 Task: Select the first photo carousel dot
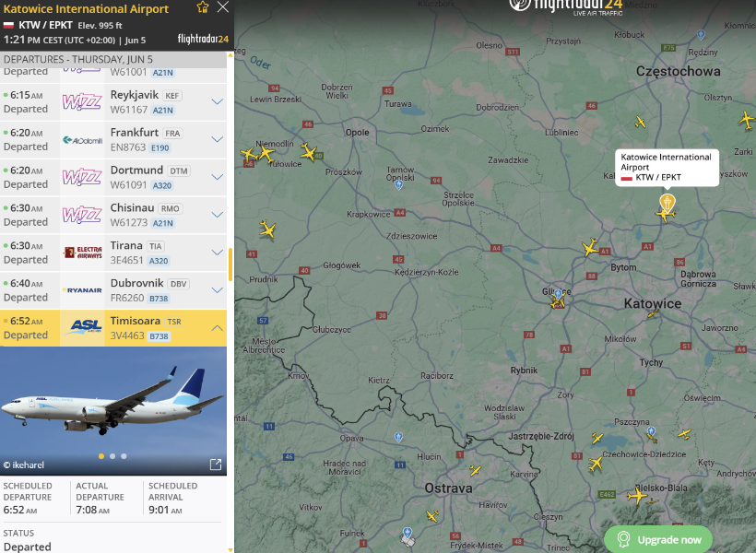point(101,456)
